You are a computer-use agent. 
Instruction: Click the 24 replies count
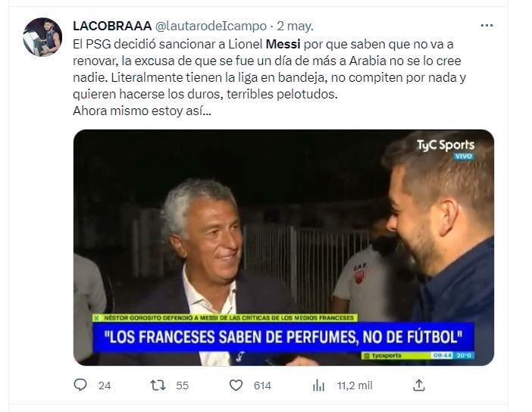(x=105, y=385)
